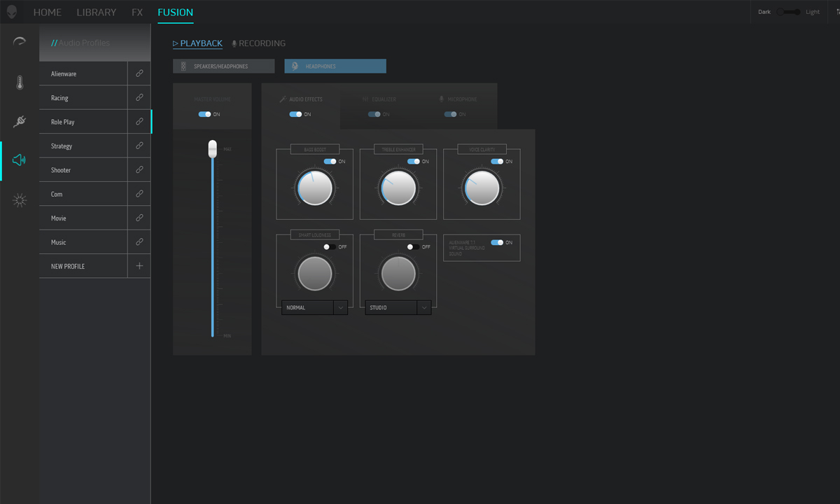Select the FUSION tab
This screenshot has height=504, width=840.
click(176, 13)
